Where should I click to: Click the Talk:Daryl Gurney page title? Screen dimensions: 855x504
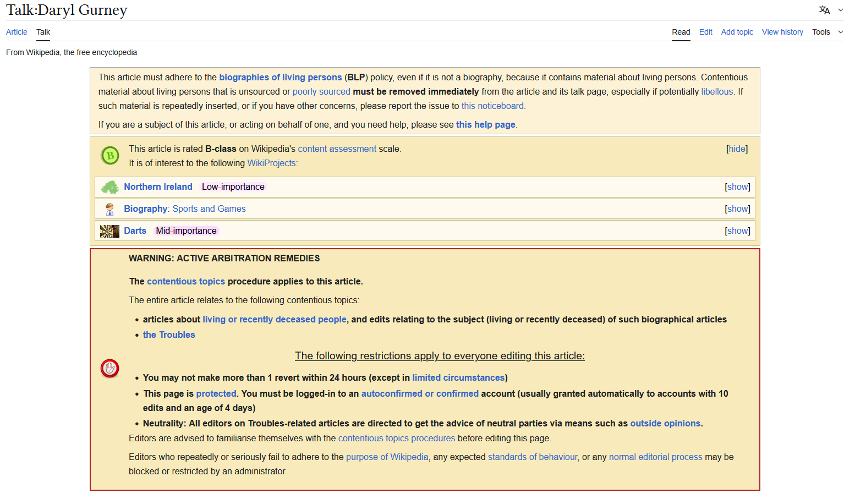pyautogui.click(x=67, y=10)
